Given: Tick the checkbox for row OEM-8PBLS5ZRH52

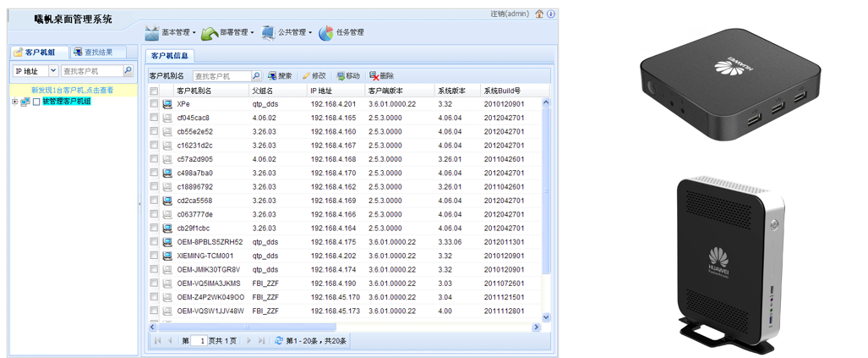Looking at the screenshot, I should click(x=154, y=242).
